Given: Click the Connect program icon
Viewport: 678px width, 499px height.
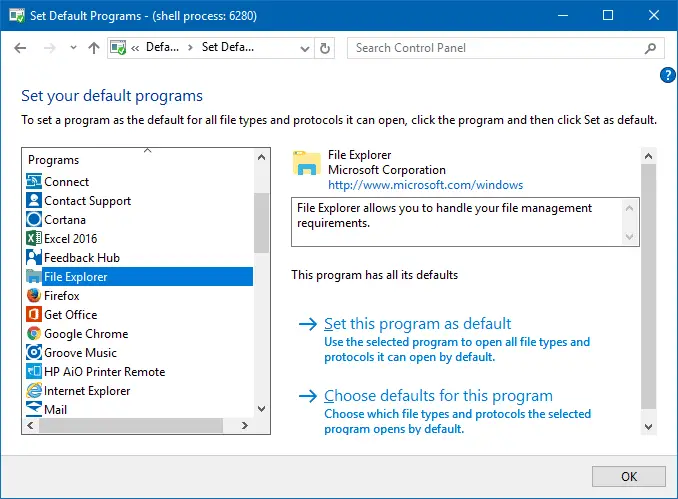Looking at the screenshot, I should click(34, 182).
